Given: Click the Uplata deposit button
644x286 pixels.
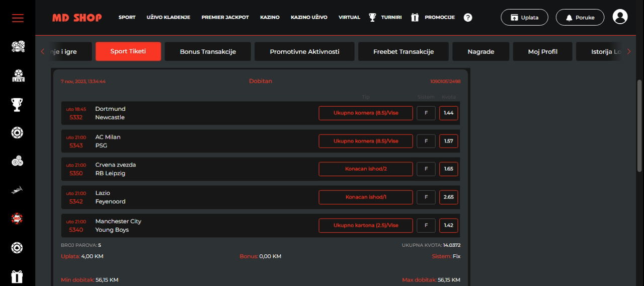Looking at the screenshot, I should 525,17.
